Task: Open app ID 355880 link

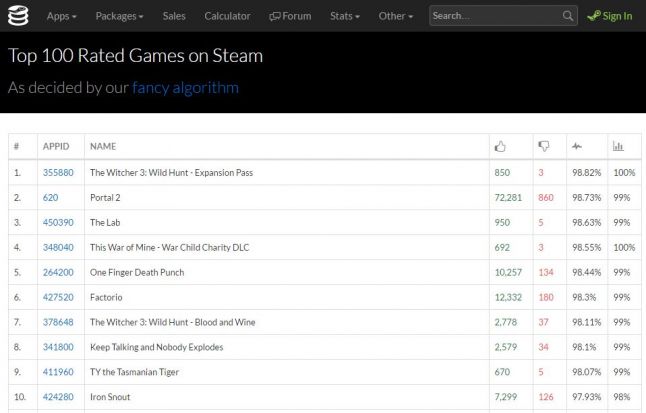Action: click(58, 173)
